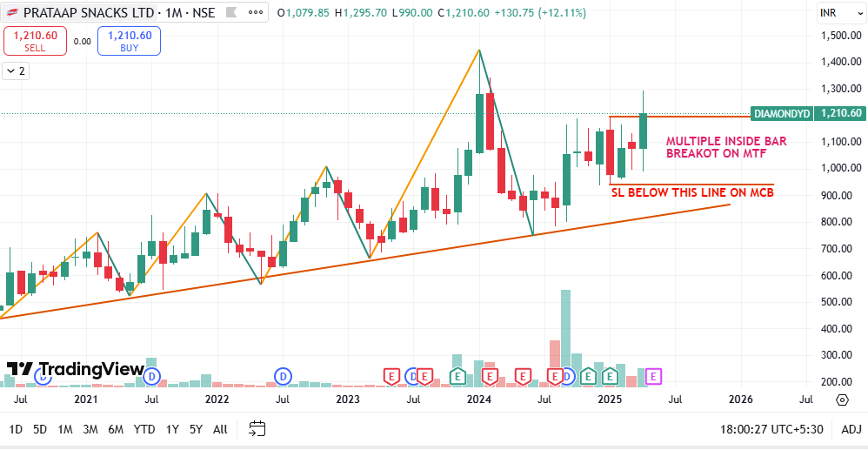The height and width of the screenshot is (450, 868).
Task: Click the 2026 label on the time axis
Action: pyautogui.click(x=740, y=399)
